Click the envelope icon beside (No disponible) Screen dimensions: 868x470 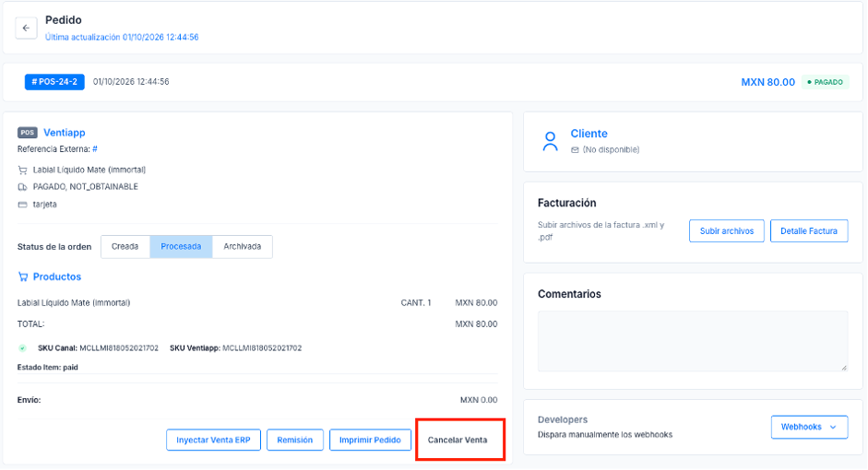click(576, 150)
